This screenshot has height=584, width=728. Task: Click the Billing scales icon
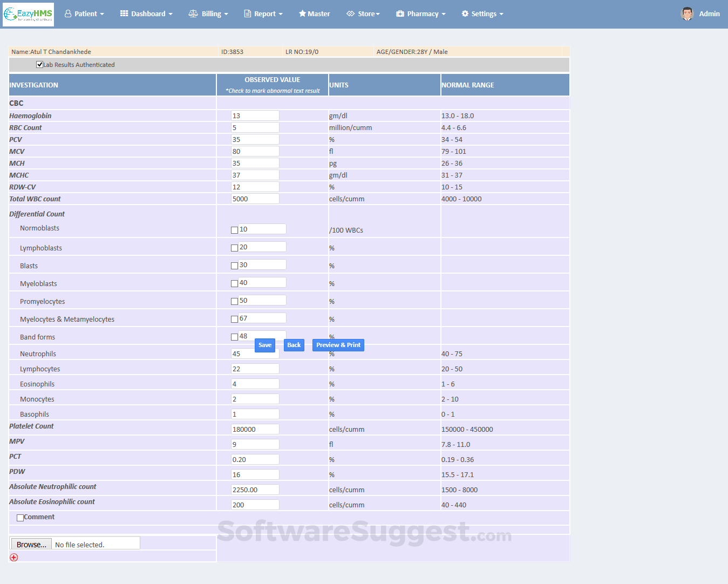point(193,14)
